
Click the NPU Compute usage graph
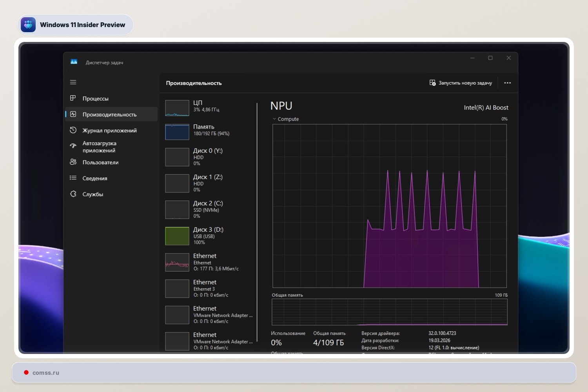tap(389, 206)
